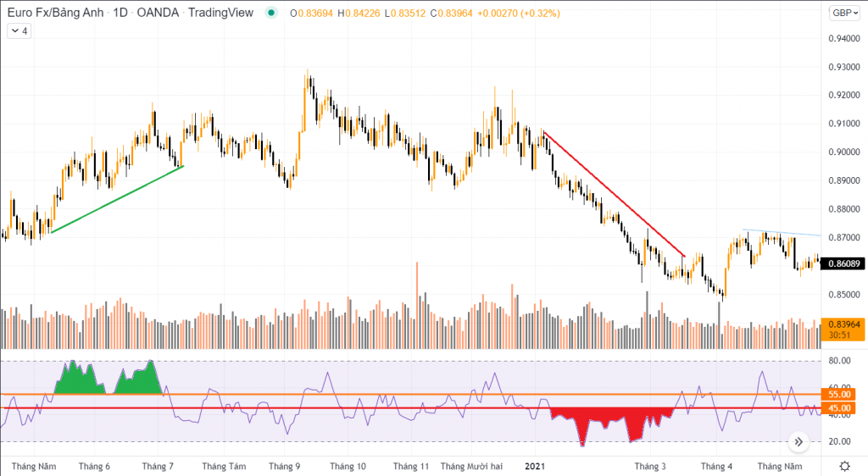Click the 80.00 RSI scale label
This screenshot has height=476, width=868.
[839, 361]
